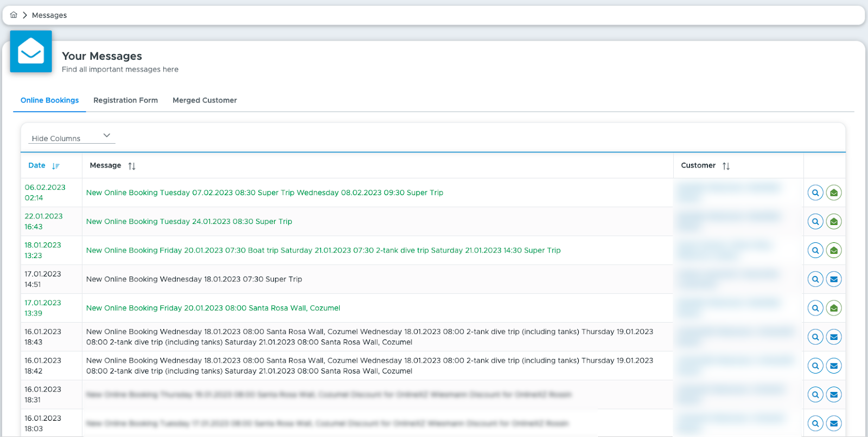Inspect the 17.01.2023 14:51 message via magnifier
Image resolution: width=868 pixels, height=437 pixels.
pos(815,279)
